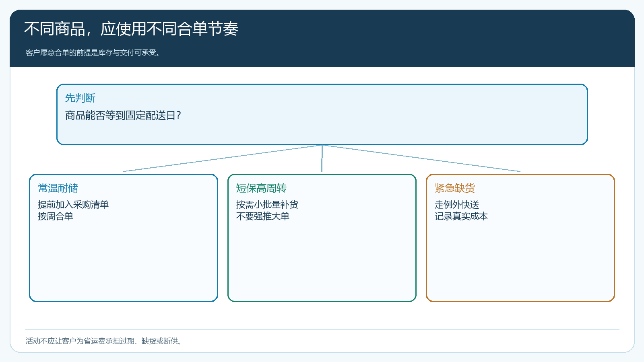Click the subtitle 客户愿意合单的前提是库存与交付可承受。
The width and height of the screenshot is (644, 362).
coord(93,53)
